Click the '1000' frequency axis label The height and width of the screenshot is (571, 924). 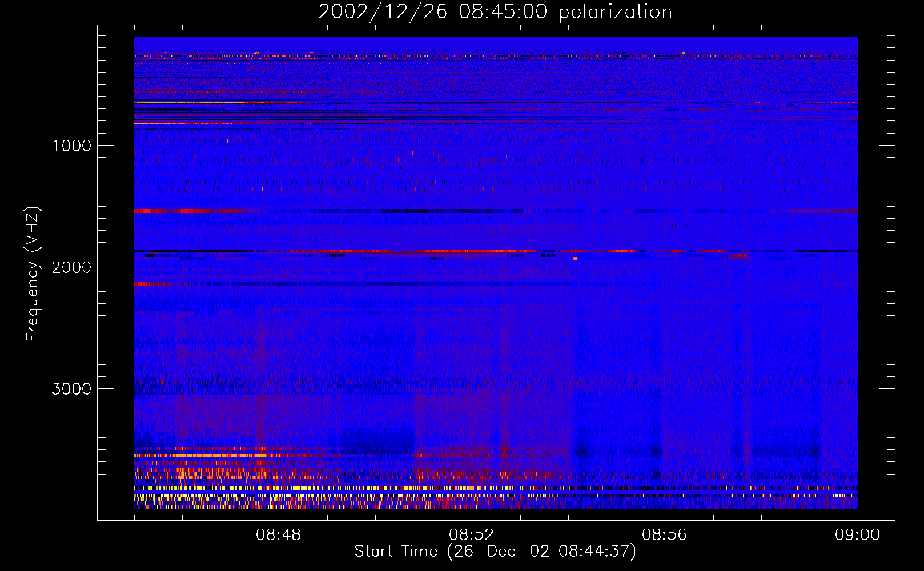point(71,146)
